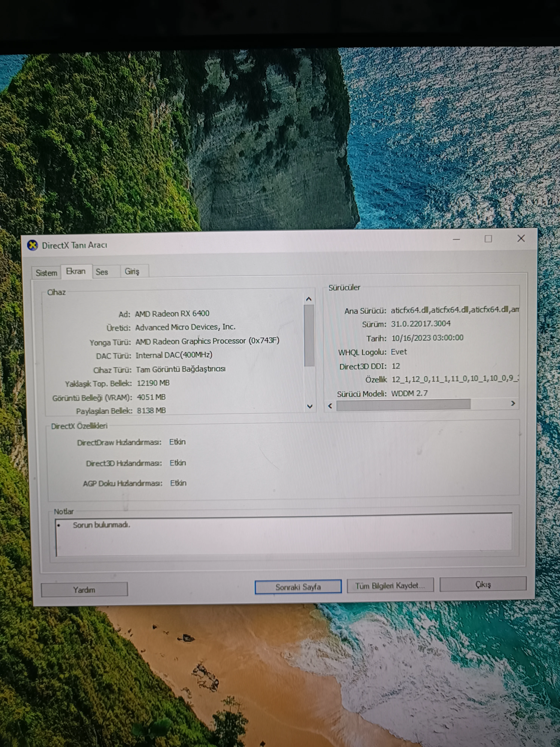Go to the Giriş tab
This screenshot has height=747, width=560.
coord(132,272)
